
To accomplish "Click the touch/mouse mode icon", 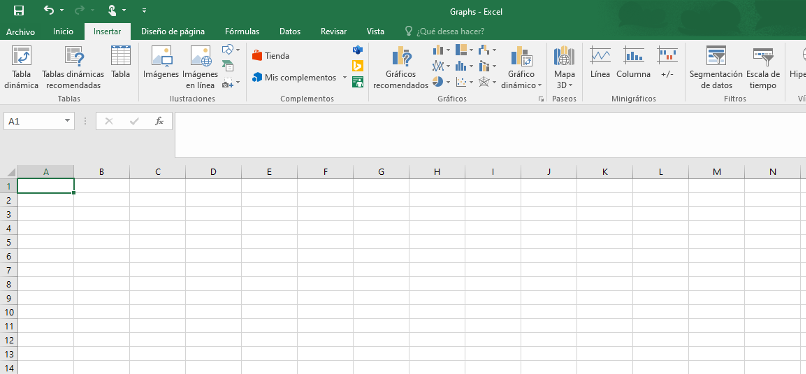I will click(x=113, y=10).
